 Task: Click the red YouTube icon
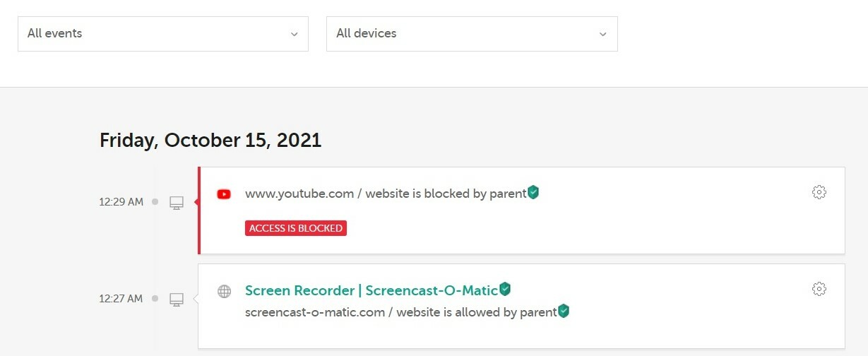pyautogui.click(x=224, y=194)
